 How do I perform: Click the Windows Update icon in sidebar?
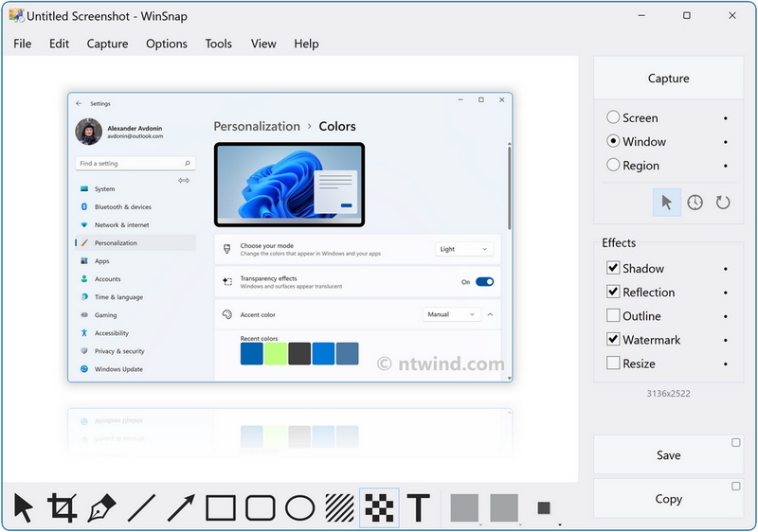click(x=84, y=369)
